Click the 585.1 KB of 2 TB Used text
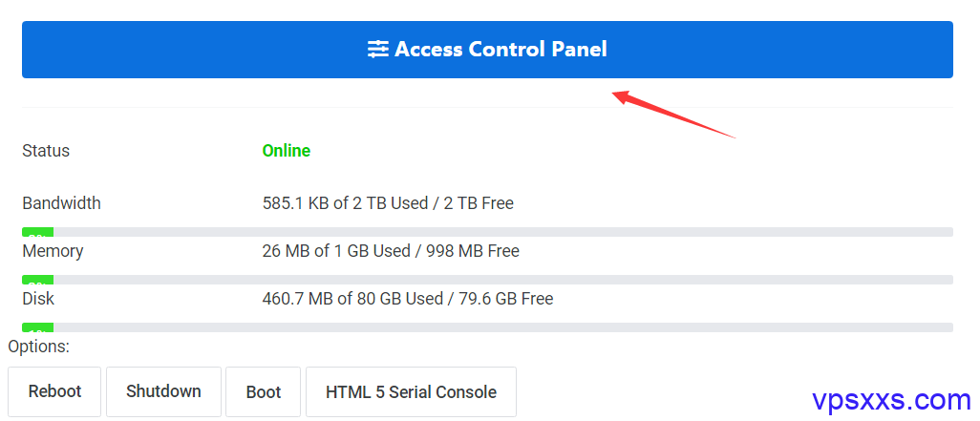The width and height of the screenshot is (980, 421). tap(345, 203)
